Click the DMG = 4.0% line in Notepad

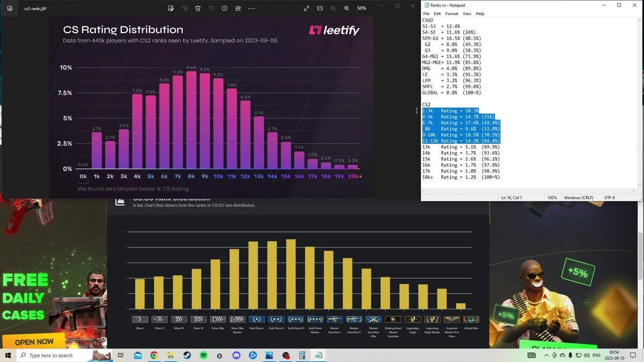point(451,68)
